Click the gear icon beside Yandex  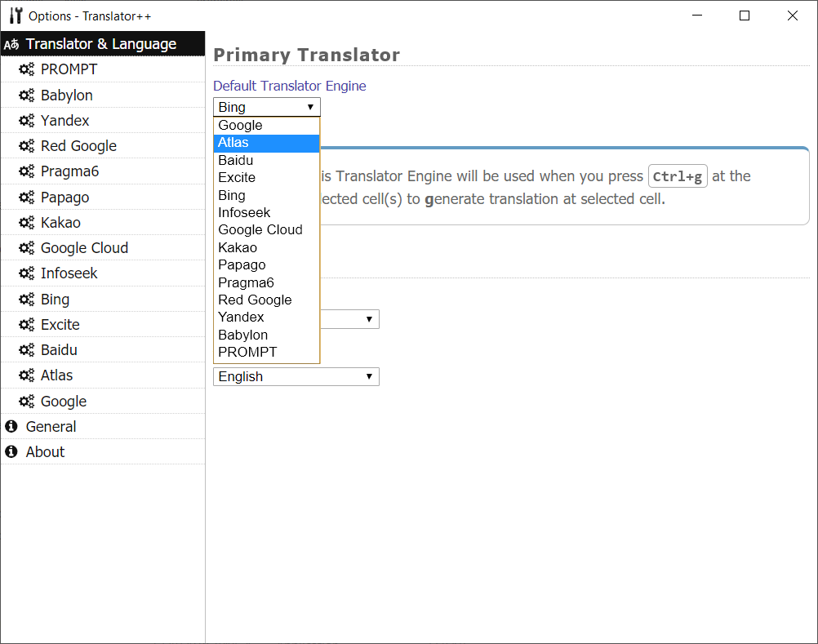[x=27, y=121]
